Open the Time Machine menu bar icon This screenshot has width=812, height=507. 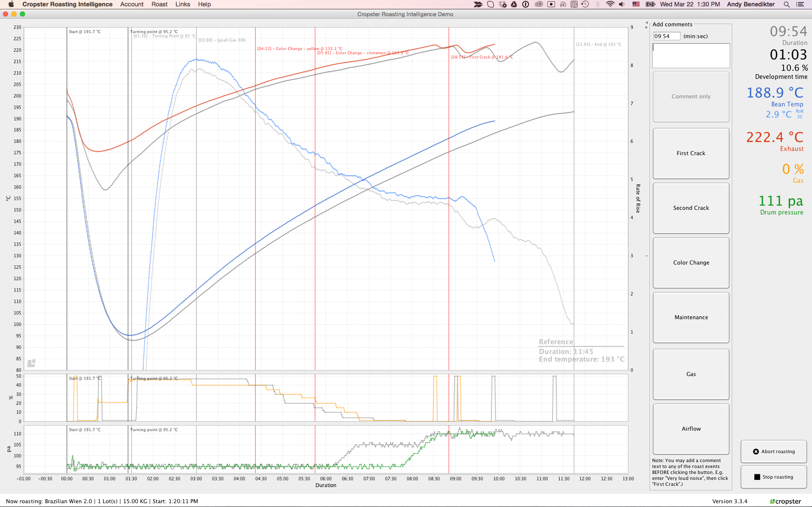(585, 4)
